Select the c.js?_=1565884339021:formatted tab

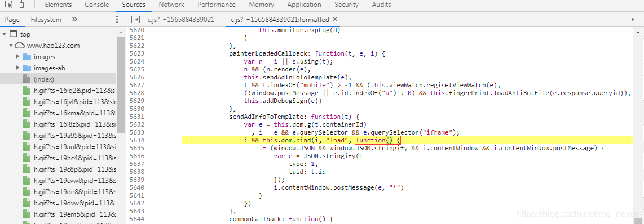280,19
